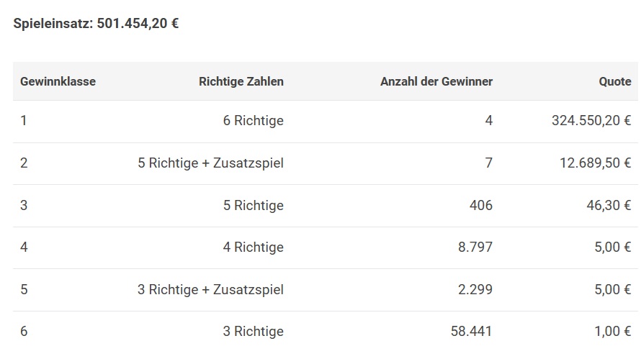Click winner count 7 in class 2
The width and height of the screenshot is (641, 364).
click(488, 163)
